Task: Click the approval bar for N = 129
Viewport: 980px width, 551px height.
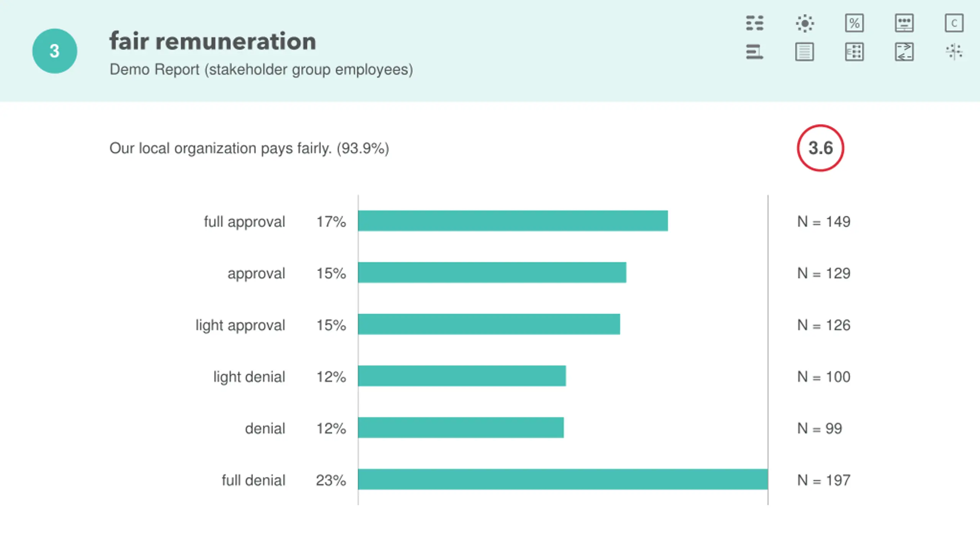Action: click(492, 272)
